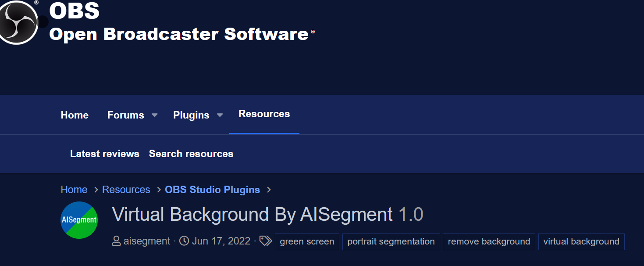Screen dimensions: 644x266
Task: Select the green screen tag
Action: [x=307, y=241]
